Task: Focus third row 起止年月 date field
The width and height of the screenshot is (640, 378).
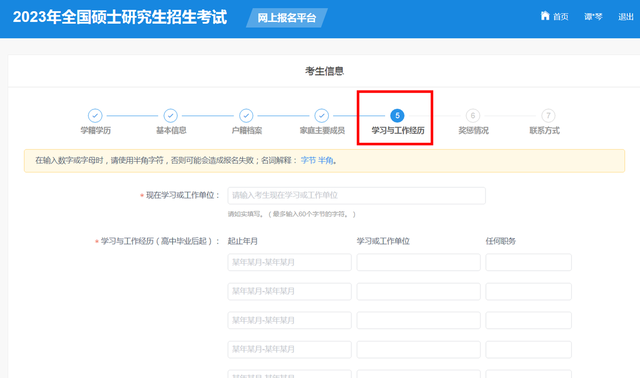Action: pyautogui.click(x=289, y=320)
